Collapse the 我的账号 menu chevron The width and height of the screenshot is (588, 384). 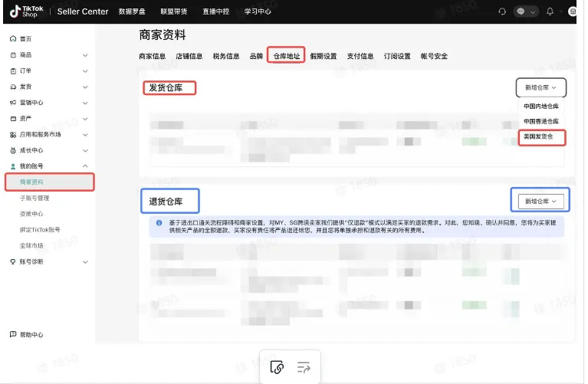click(85, 166)
